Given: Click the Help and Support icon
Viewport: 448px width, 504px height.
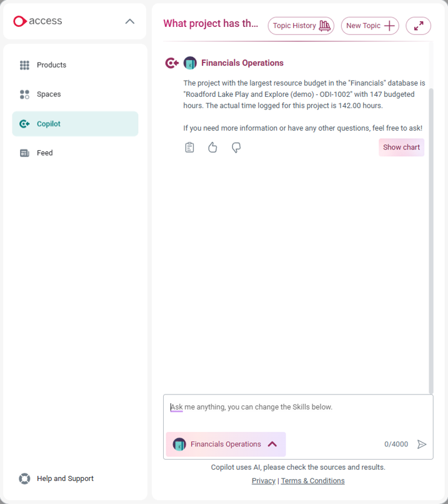Looking at the screenshot, I should pos(24,478).
